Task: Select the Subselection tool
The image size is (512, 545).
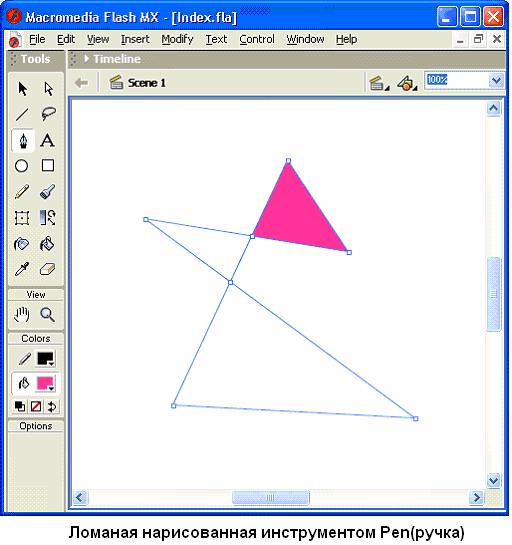Action: point(48,89)
